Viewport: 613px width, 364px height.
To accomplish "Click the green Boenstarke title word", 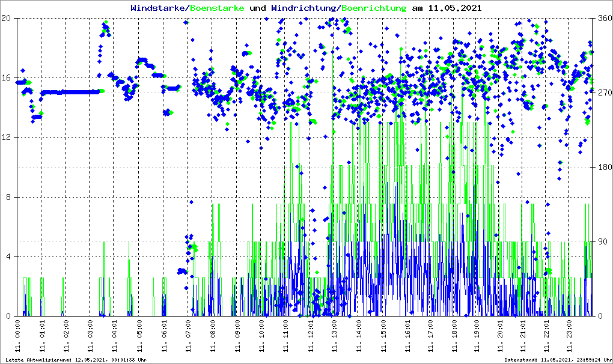I will 217,8.
